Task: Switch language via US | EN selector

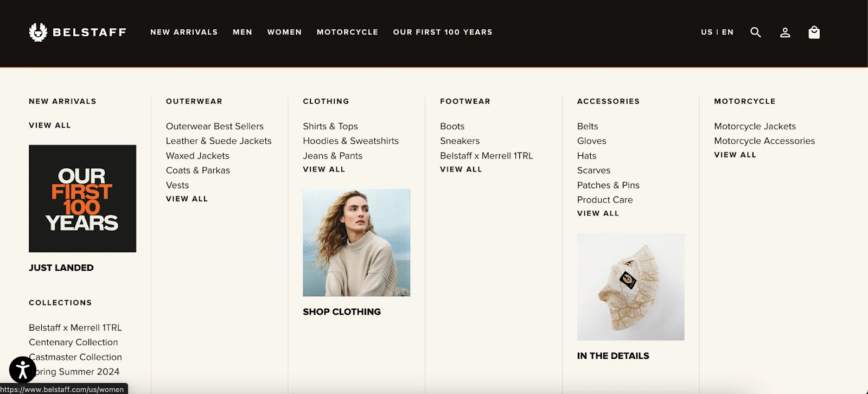Action: (717, 32)
